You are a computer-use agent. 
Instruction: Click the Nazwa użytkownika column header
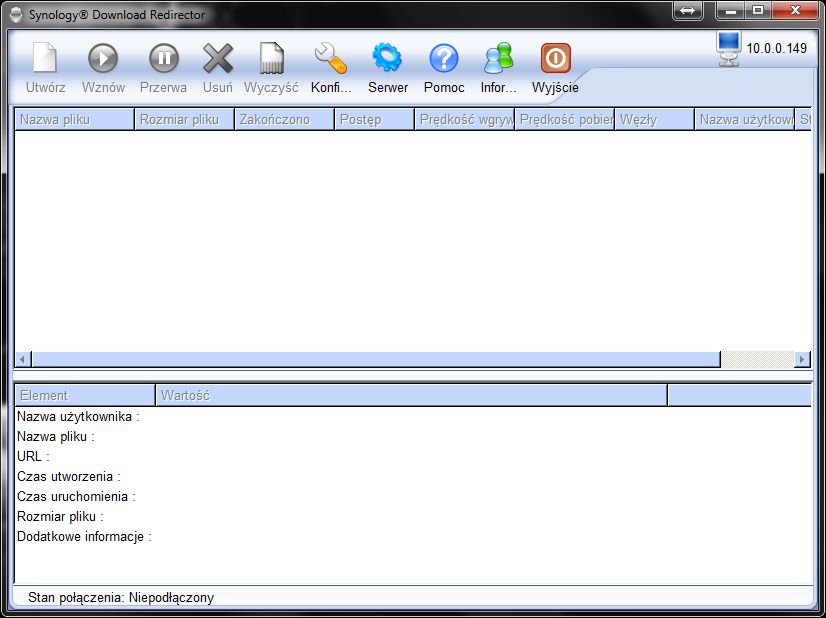click(745, 120)
